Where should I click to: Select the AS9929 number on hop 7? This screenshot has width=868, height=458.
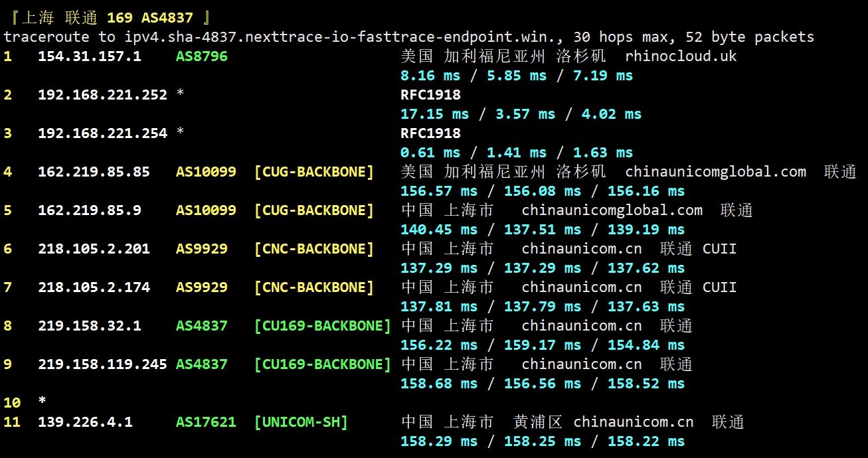[201, 287]
